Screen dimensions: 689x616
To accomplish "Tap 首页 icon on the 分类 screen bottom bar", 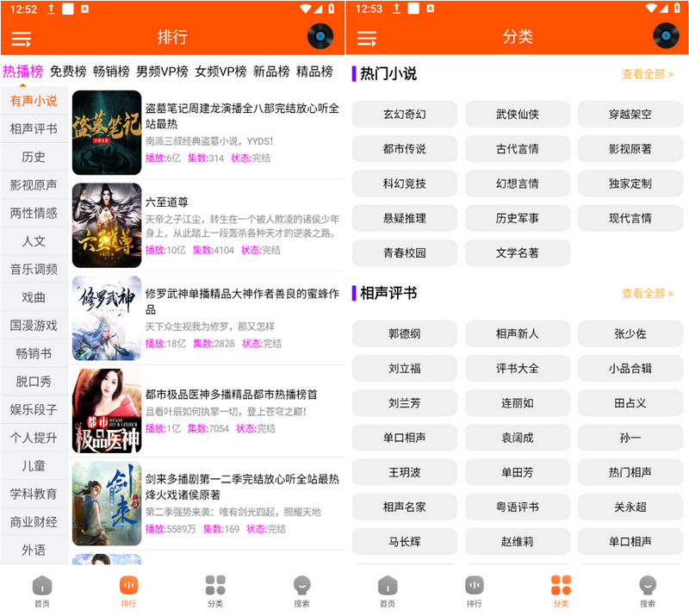I will [x=388, y=591].
